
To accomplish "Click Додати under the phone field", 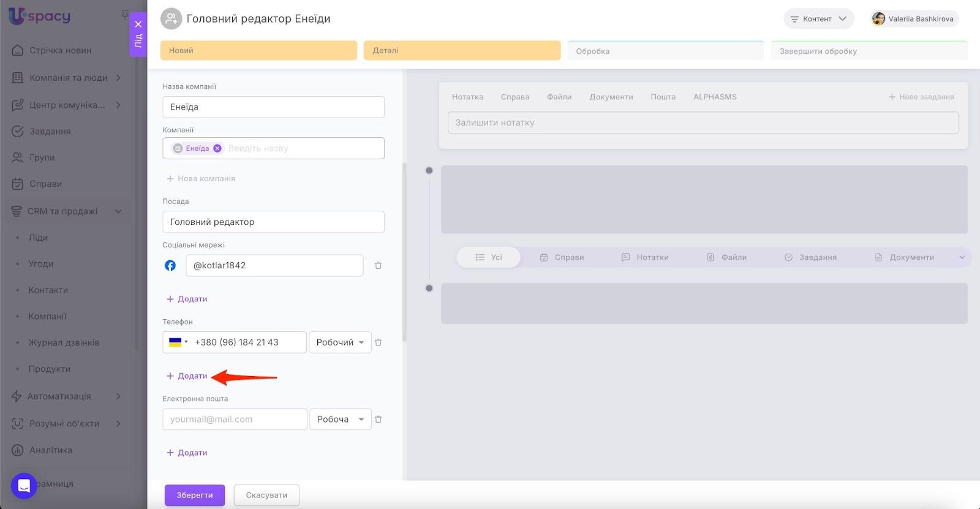I will click(187, 376).
